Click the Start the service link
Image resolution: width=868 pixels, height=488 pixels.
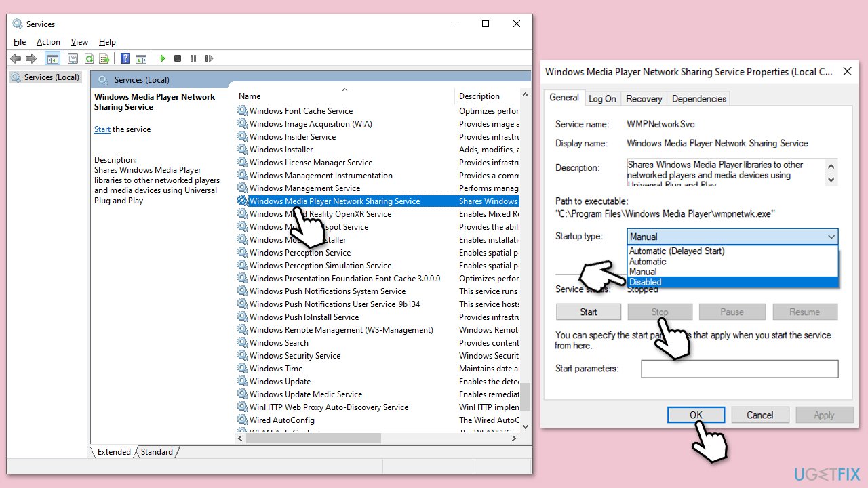tap(102, 129)
